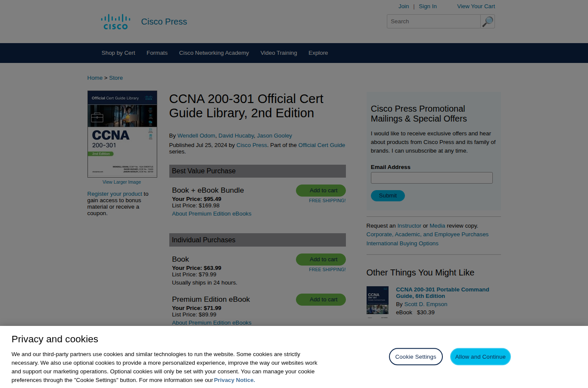Click the Cisco Press publisher link
This screenshot has width=588, height=388.
(x=252, y=145)
